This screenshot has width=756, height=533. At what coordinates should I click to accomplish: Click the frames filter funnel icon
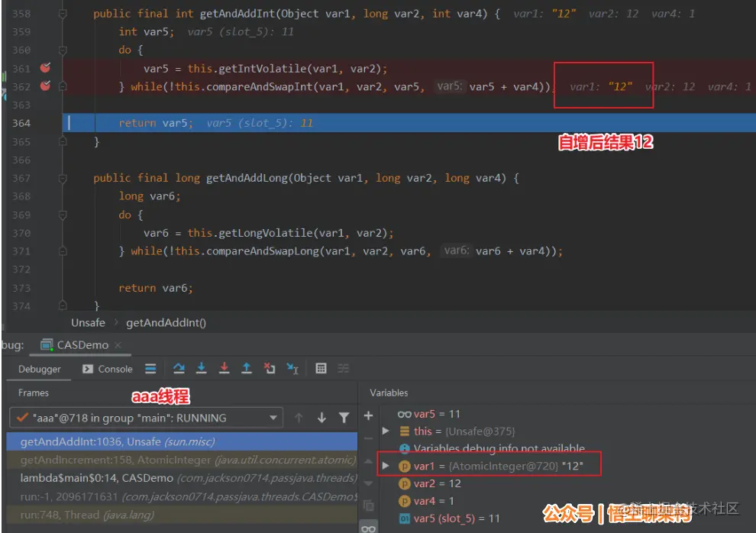(344, 418)
